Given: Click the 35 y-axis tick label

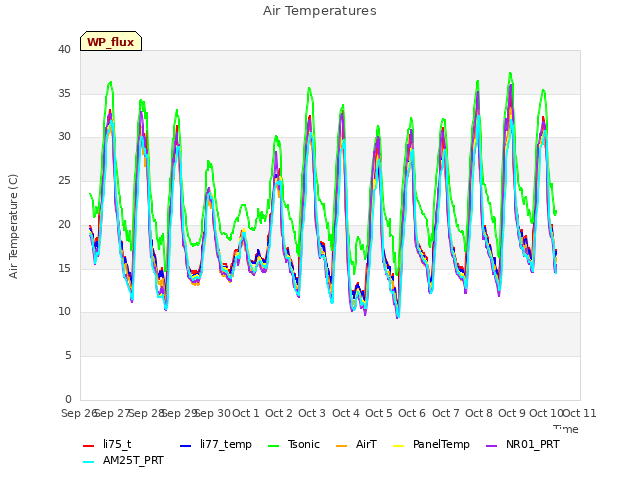Looking at the screenshot, I should point(64,93).
